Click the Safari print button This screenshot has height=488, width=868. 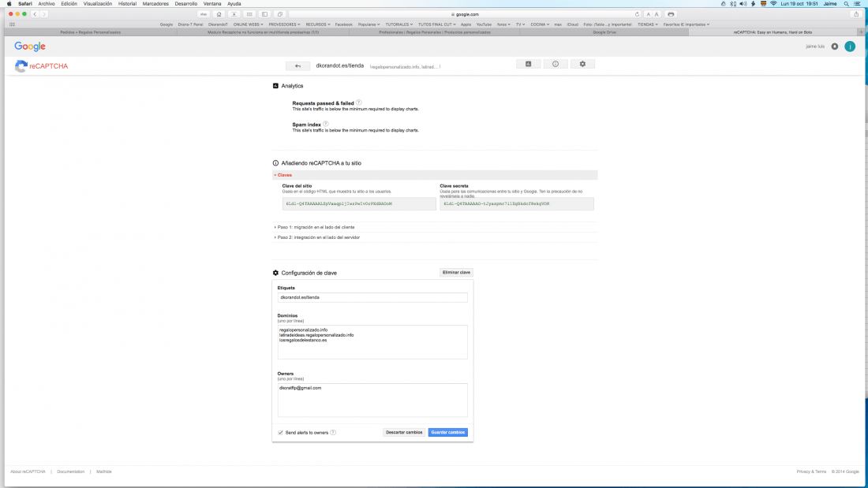(671, 14)
